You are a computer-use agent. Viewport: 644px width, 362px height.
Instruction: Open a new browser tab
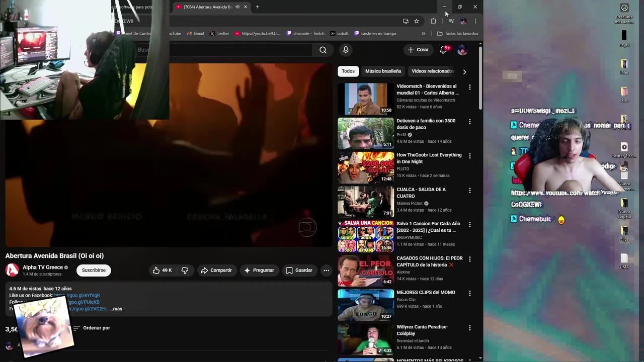[258, 7]
